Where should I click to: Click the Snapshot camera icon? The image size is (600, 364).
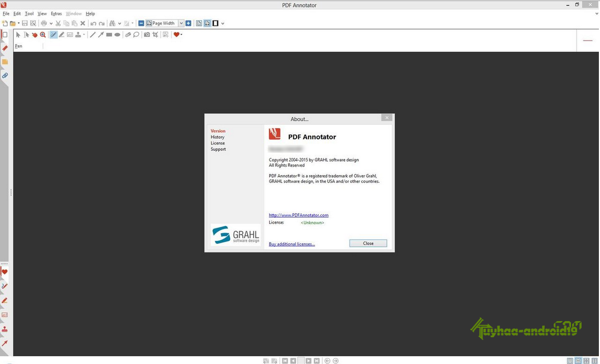coord(147,35)
